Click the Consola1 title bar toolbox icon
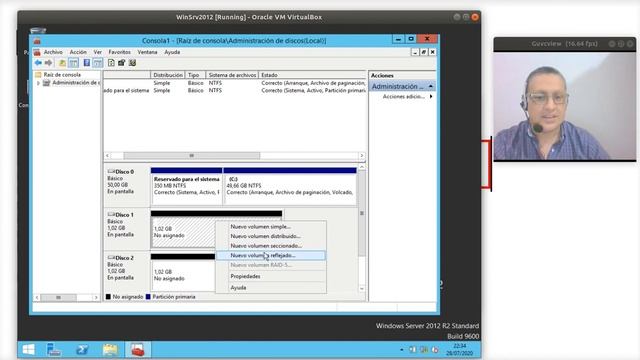Image resolution: width=640 pixels, height=360 pixels. pyautogui.click(x=37, y=40)
